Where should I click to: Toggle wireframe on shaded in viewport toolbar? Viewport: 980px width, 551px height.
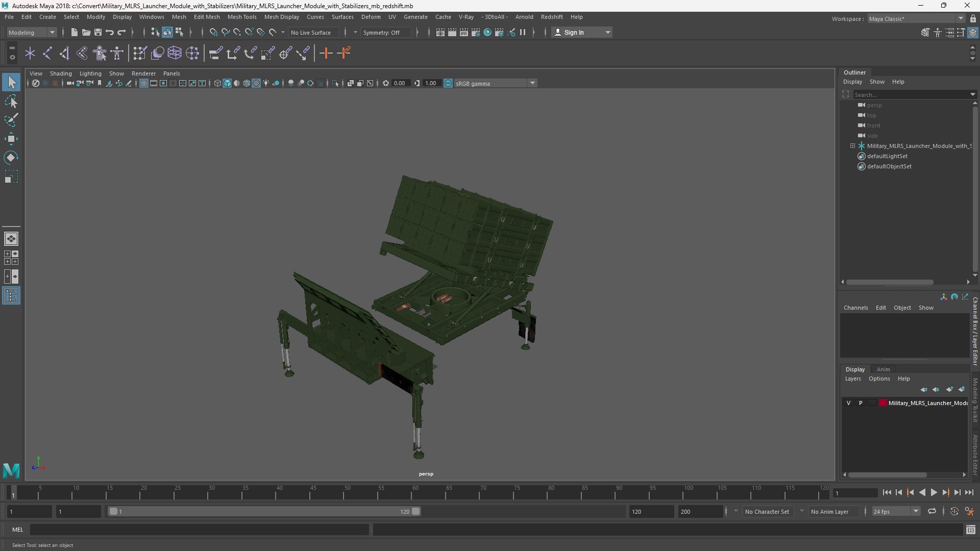click(247, 84)
